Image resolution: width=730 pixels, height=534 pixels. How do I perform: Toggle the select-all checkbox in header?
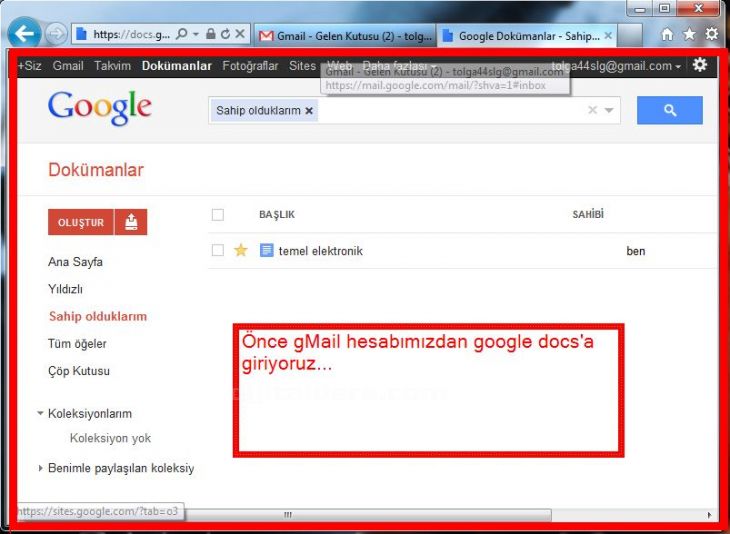tap(217, 215)
